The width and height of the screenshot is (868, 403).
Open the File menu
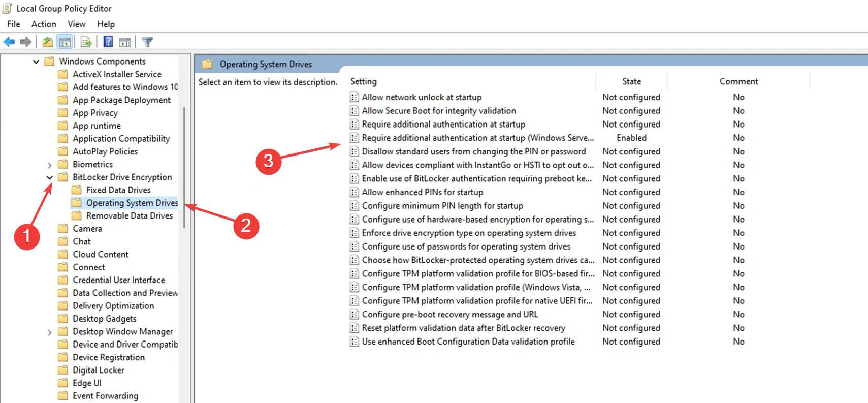pyautogui.click(x=14, y=24)
